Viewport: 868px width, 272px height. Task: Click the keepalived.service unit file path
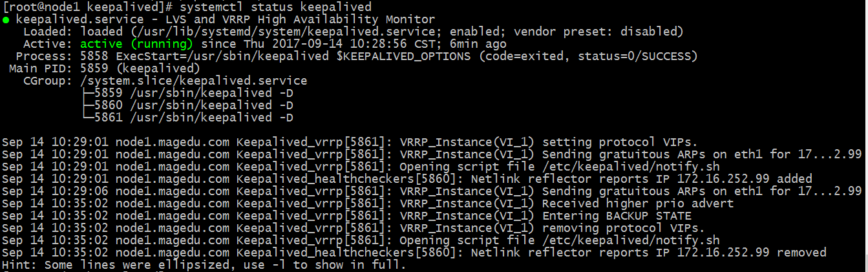point(282,32)
